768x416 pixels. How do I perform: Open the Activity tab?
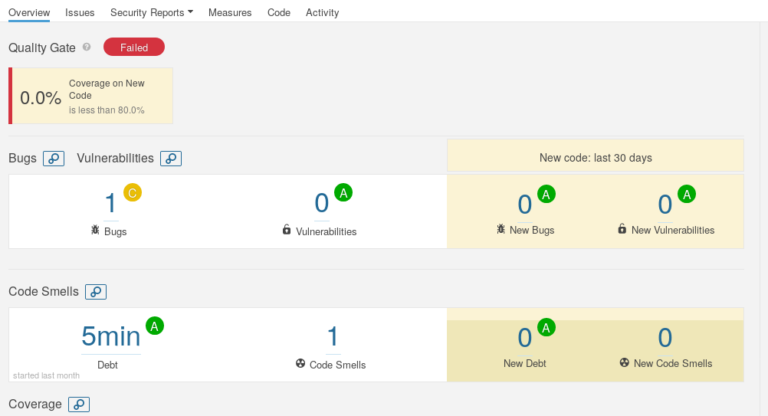click(x=322, y=13)
